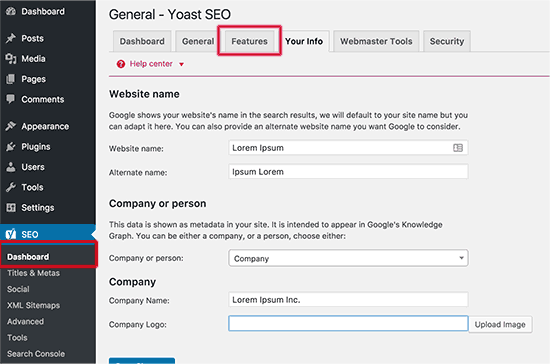Open the Security tab
Viewport: 550px width, 364px height.
click(x=447, y=41)
